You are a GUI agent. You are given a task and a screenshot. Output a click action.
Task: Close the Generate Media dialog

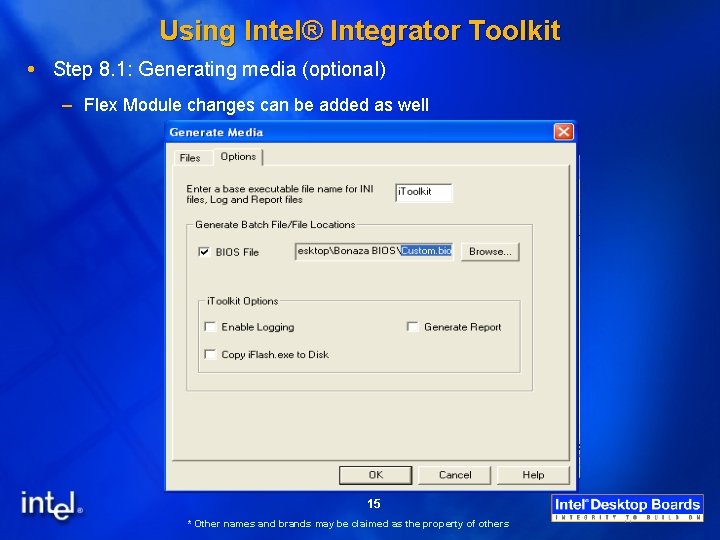coord(563,132)
